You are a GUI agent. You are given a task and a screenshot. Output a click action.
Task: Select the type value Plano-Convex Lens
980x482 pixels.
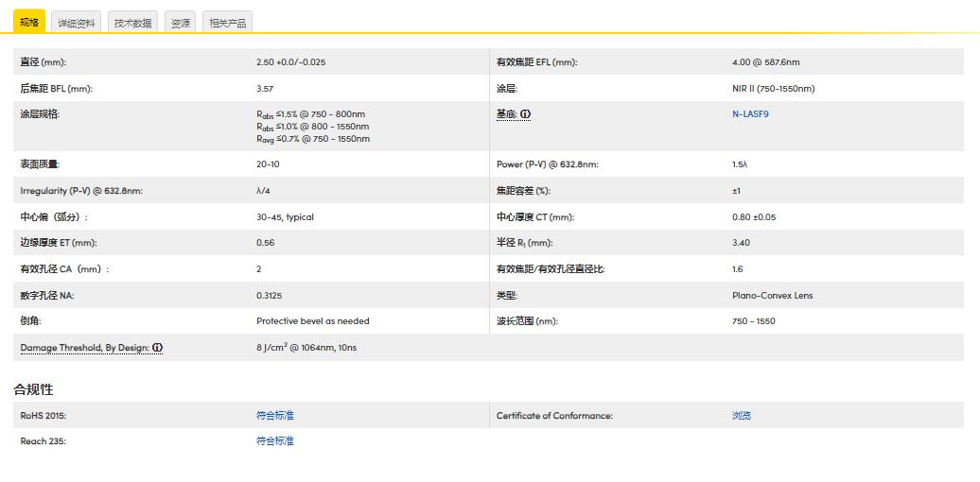[x=773, y=295]
